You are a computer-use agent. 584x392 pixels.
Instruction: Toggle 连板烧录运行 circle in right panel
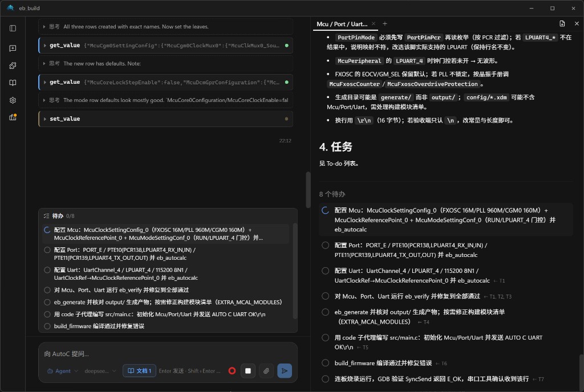(x=325, y=379)
